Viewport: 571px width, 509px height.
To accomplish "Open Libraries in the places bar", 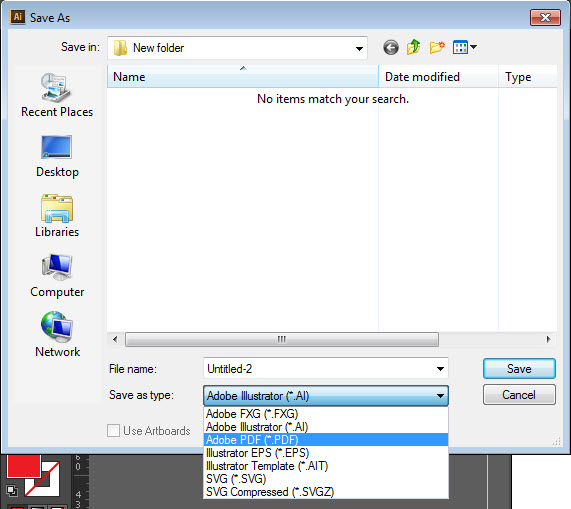I will 57,216.
